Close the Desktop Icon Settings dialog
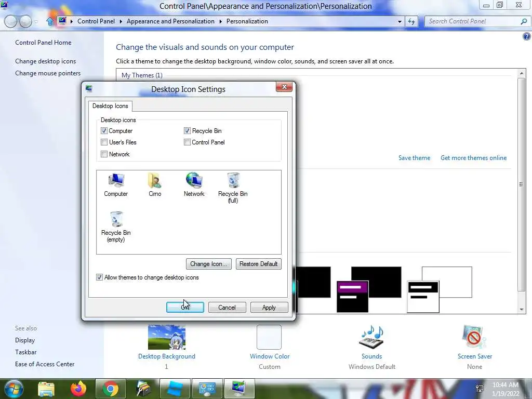This screenshot has height=399, width=532. pos(284,87)
